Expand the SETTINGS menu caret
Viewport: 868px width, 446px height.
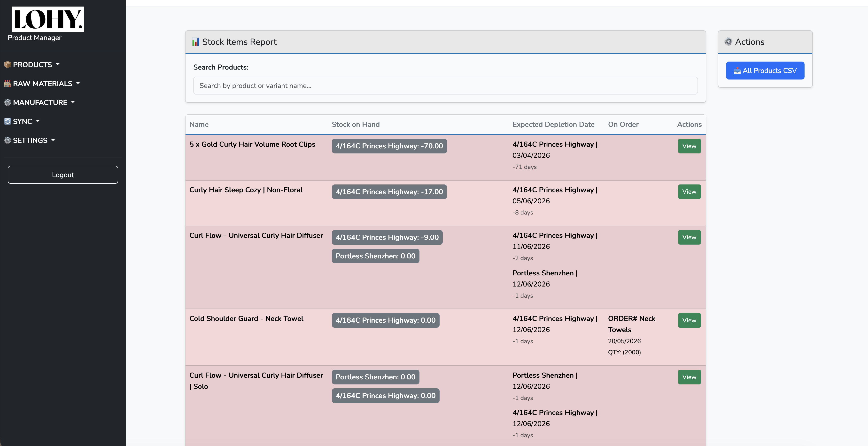[x=53, y=140]
